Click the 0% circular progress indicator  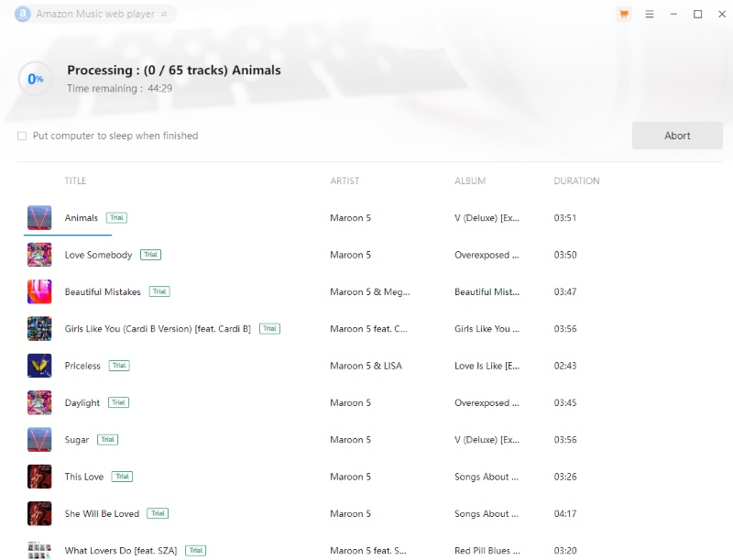pos(36,79)
